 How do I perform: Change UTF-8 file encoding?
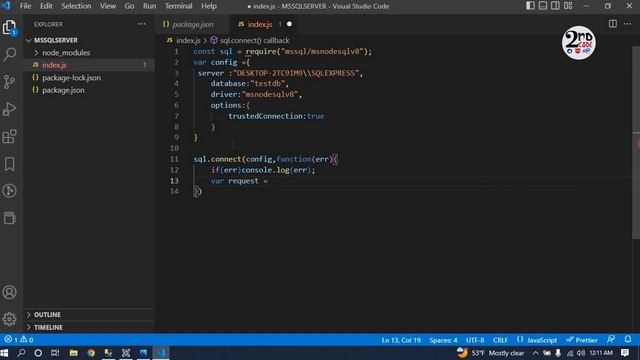pyautogui.click(x=475, y=340)
